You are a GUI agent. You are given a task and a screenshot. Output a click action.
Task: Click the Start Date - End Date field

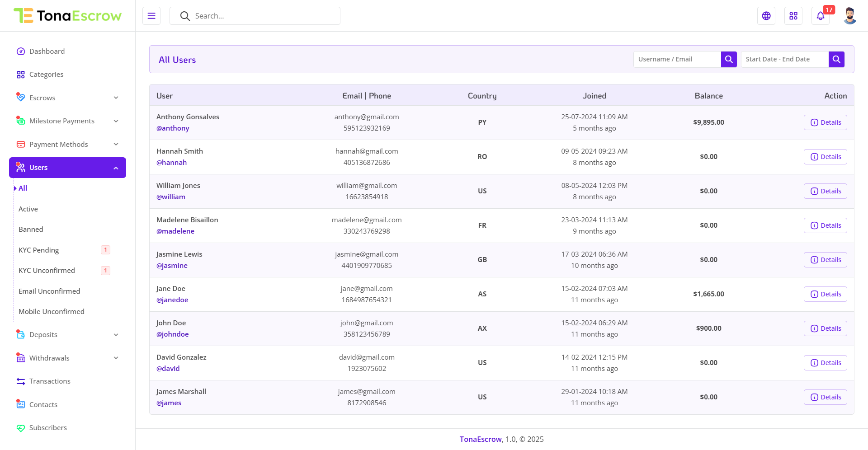coord(784,59)
